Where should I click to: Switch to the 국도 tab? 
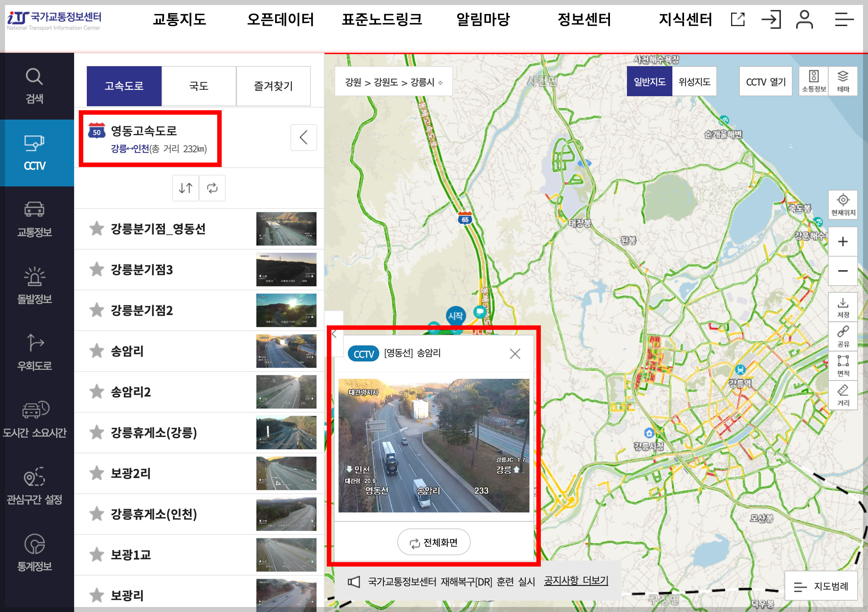coord(199,86)
